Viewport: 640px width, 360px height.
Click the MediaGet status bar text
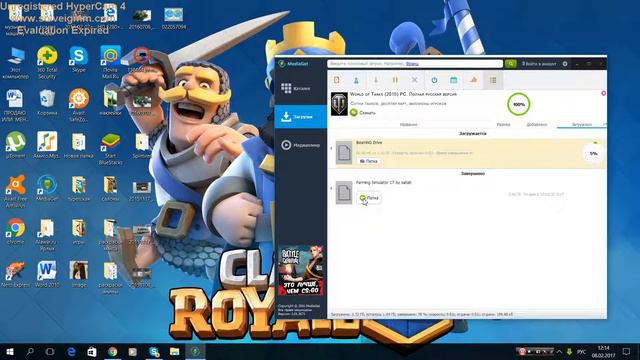click(422, 315)
